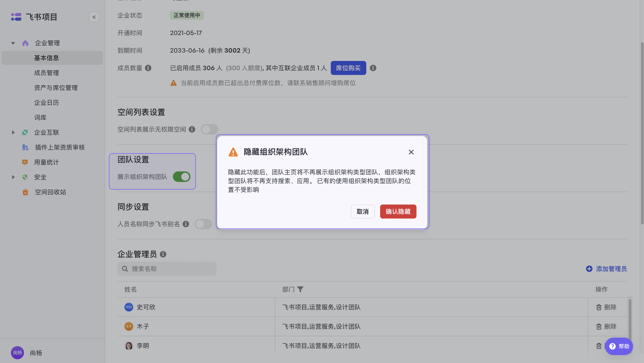Click the 飞书项目 logo icon
Image resolution: width=644 pixels, height=363 pixels.
click(x=16, y=17)
